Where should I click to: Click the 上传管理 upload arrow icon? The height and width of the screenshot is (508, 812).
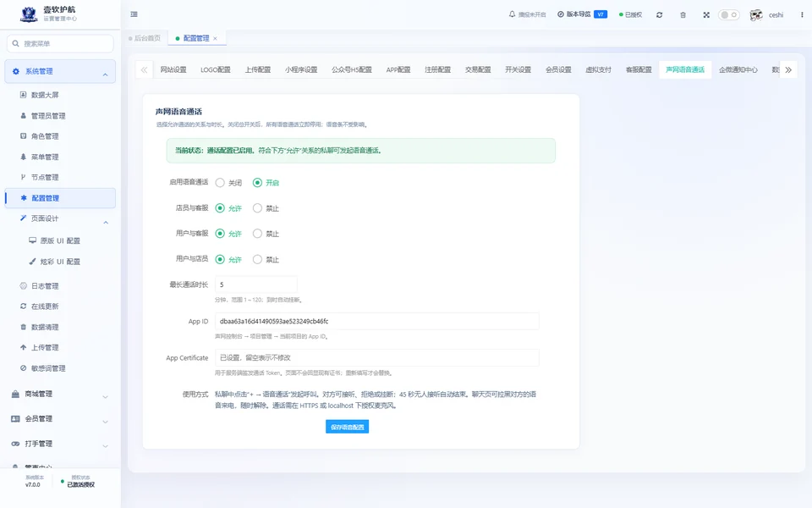tap(24, 347)
